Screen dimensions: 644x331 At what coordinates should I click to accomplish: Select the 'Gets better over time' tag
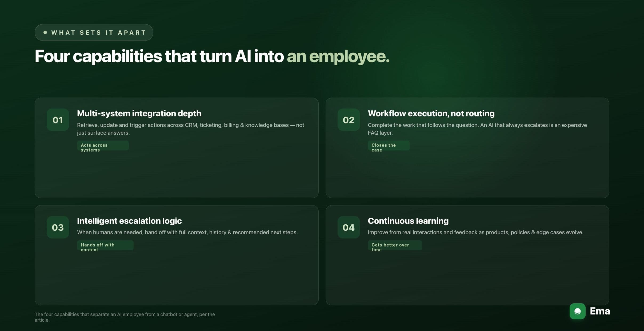[395, 245]
